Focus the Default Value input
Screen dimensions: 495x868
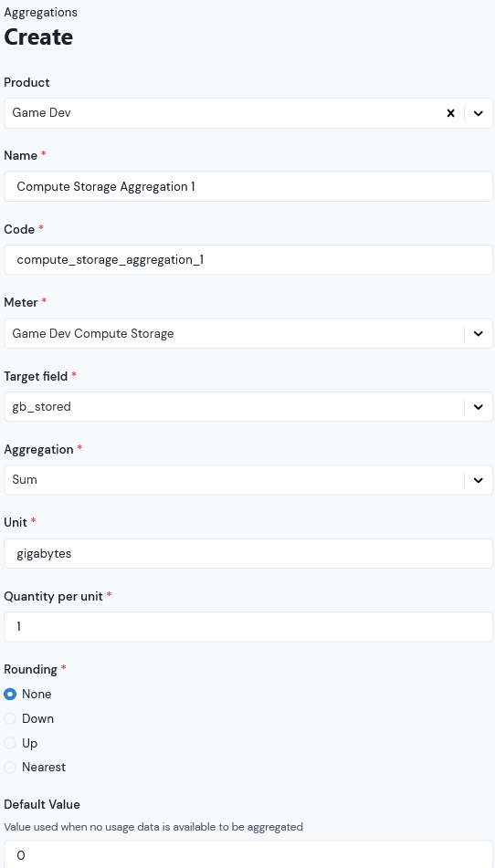click(248, 854)
